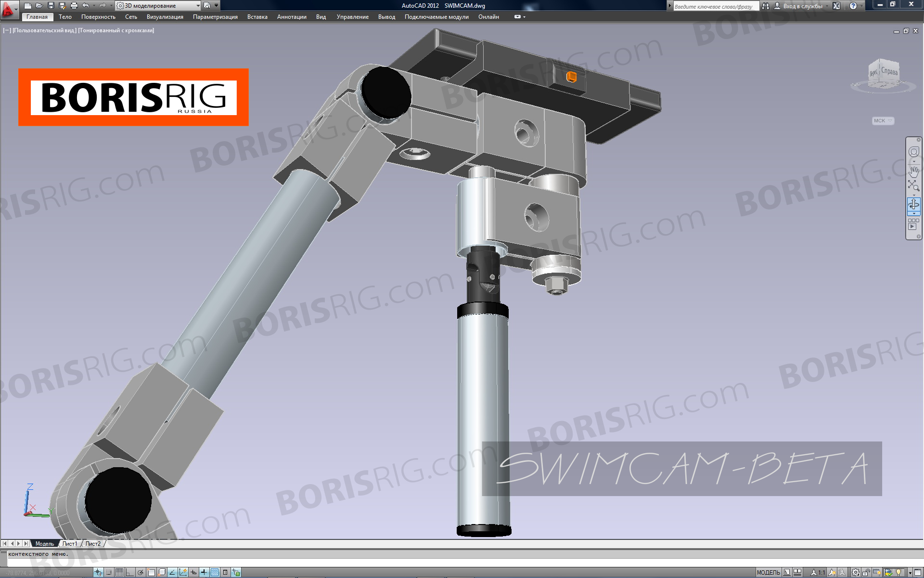Click Вход в службы sign-in button
Screen dimensions: 924x578
click(x=798, y=6)
